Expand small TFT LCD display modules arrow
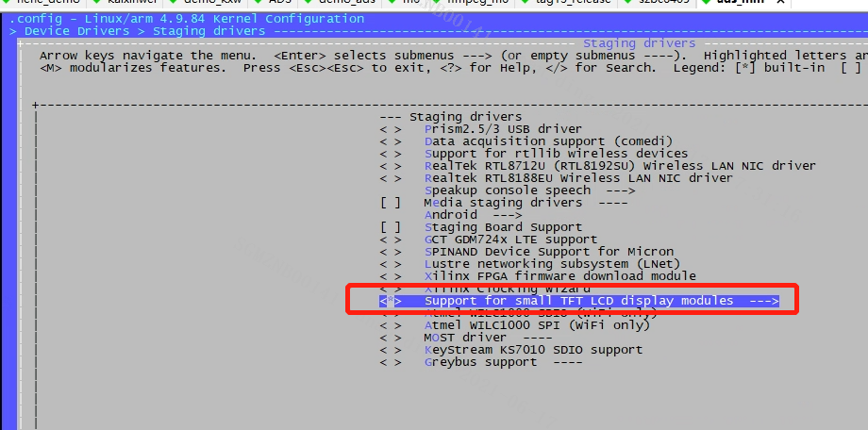The height and width of the screenshot is (430, 868). [x=762, y=301]
